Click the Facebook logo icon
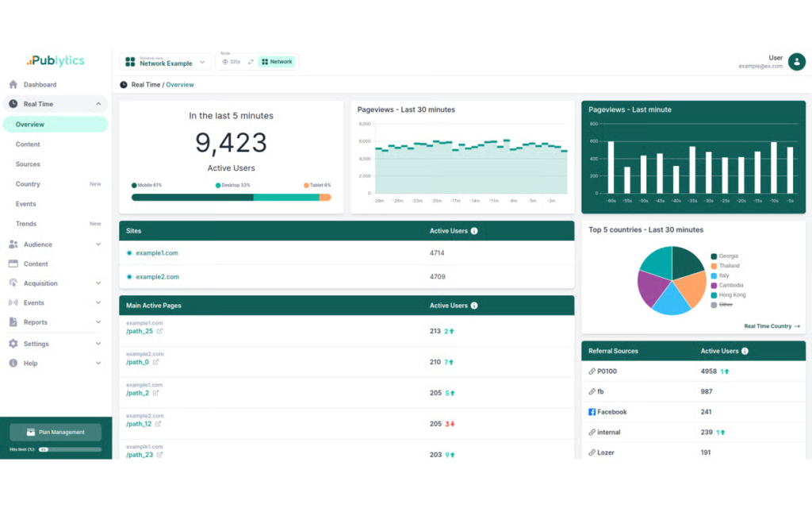Viewport: 812px width, 508px height. (592, 412)
